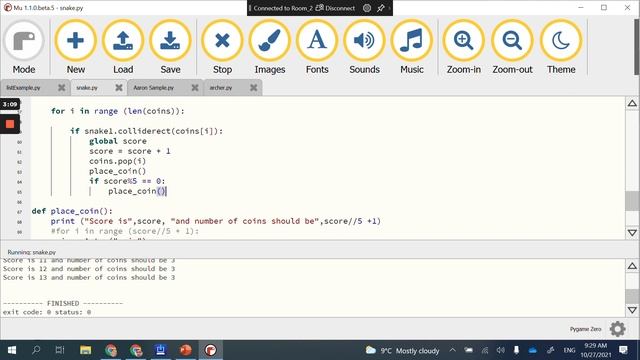The image size is (640, 360).
Task: Close the snake.py tab
Action: (x=119, y=88)
